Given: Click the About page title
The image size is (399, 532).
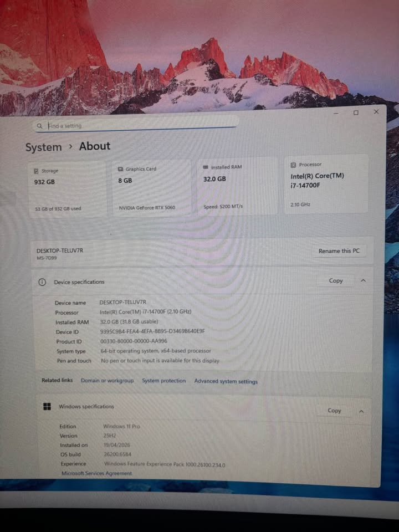Looking at the screenshot, I should point(95,146).
